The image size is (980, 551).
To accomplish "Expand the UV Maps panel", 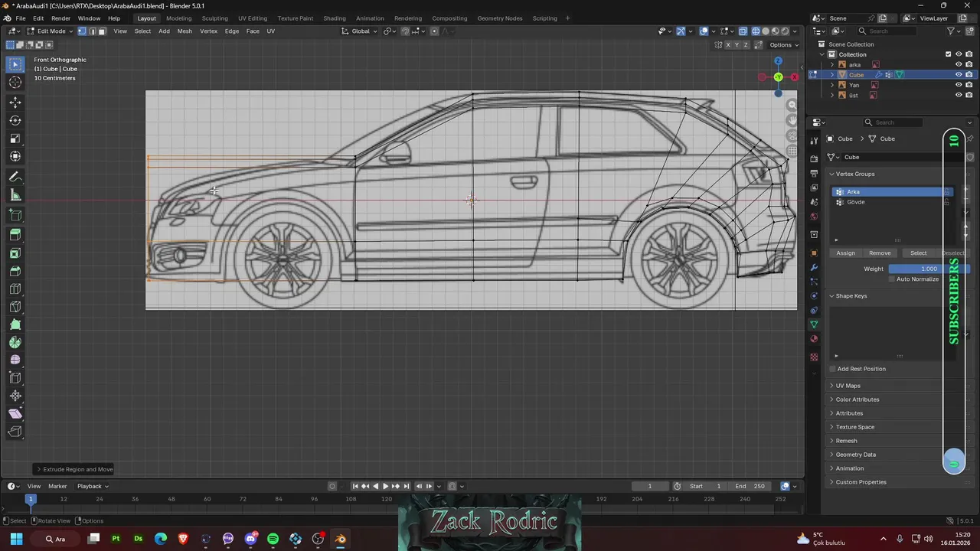I will [x=848, y=386].
